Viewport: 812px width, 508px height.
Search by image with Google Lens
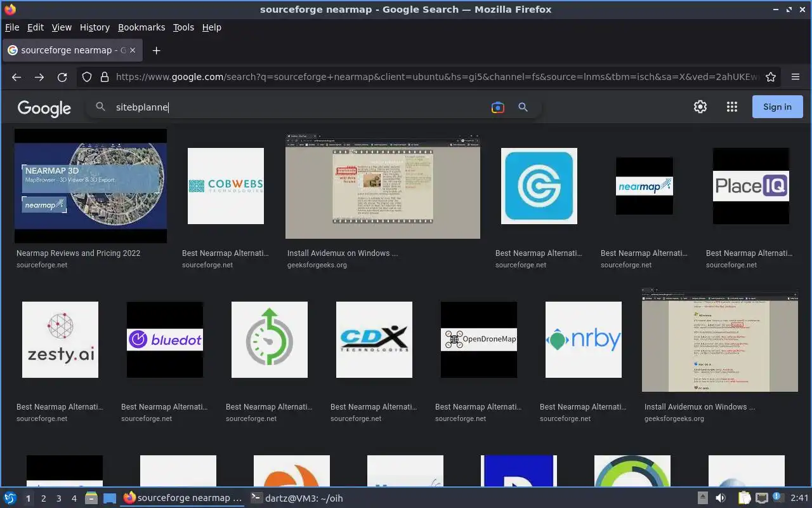click(x=498, y=107)
